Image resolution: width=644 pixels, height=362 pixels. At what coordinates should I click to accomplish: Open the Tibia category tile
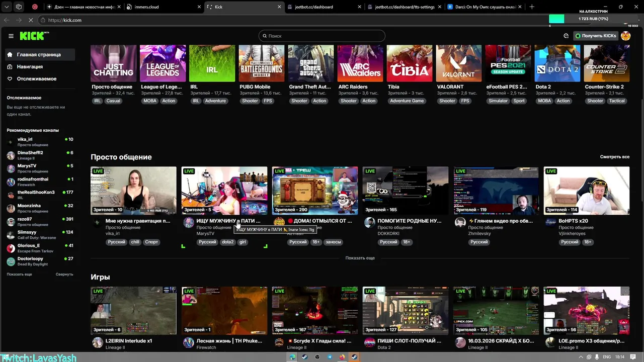pyautogui.click(x=409, y=63)
